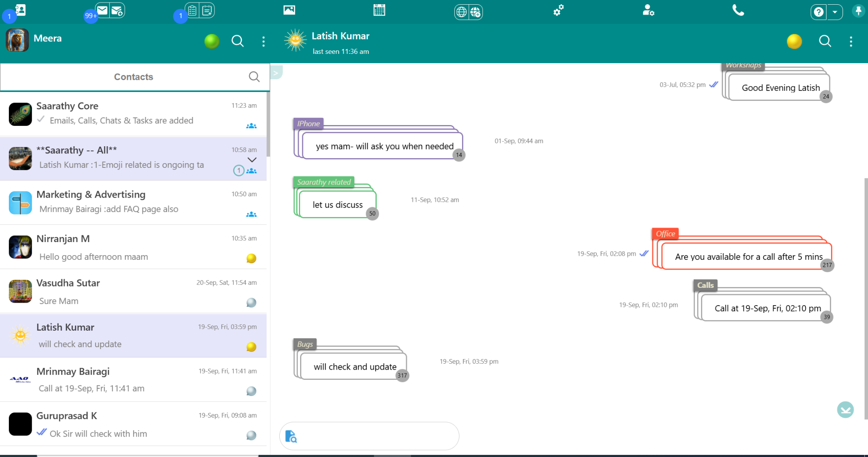
Task: Open the Bugs tagged message stack
Action: point(354,366)
